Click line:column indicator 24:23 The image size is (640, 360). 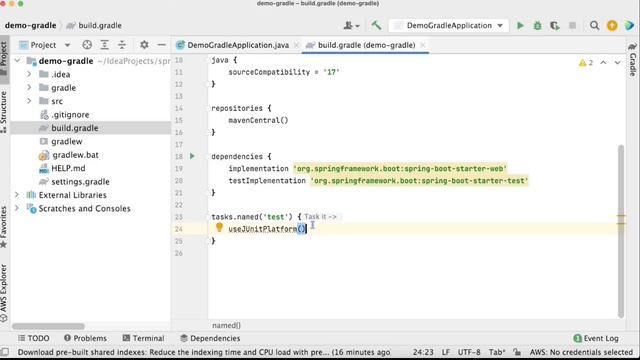pyautogui.click(x=423, y=352)
